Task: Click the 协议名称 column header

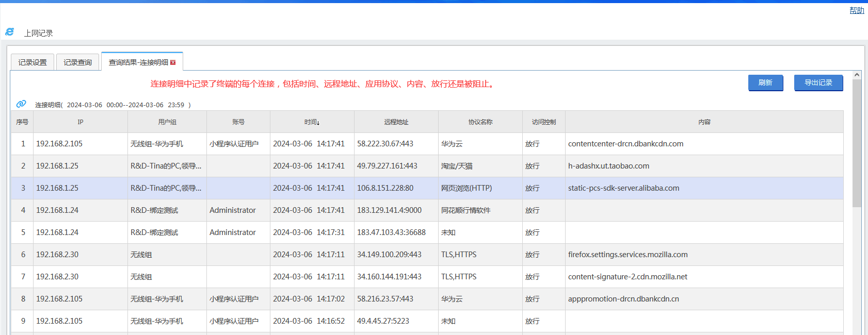Action: pyautogui.click(x=480, y=122)
